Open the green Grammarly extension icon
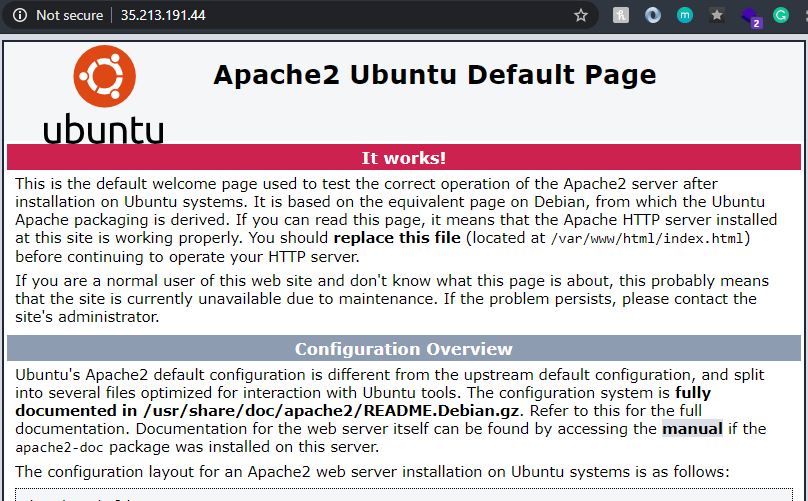The image size is (808, 501). [x=781, y=15]
